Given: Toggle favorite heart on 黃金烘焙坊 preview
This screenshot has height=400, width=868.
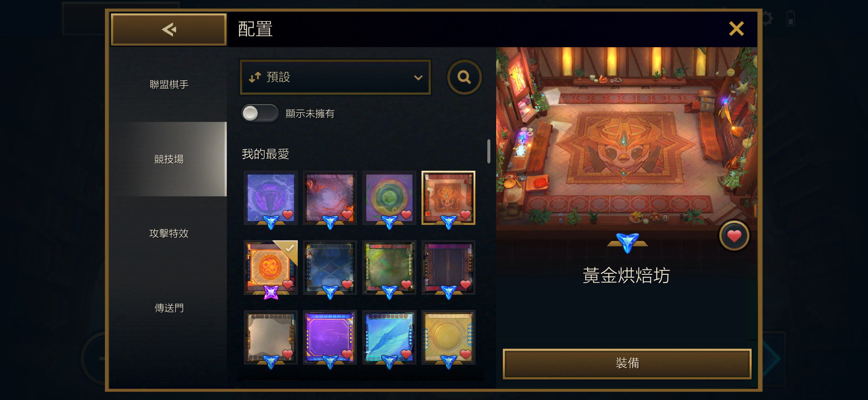Looking at the screenshot, I should (734, 236).
